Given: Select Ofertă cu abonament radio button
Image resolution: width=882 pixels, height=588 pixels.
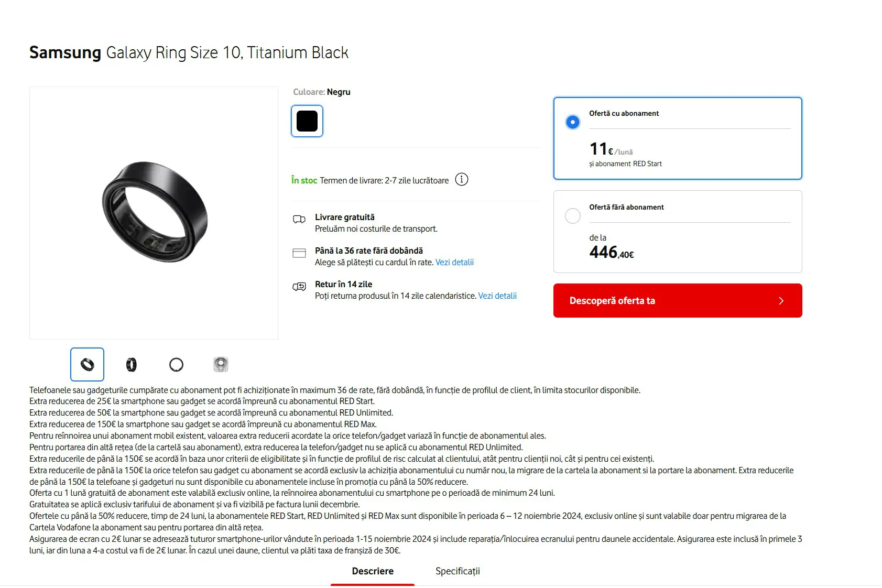Looking at the screenshot, I should (573, 122).
